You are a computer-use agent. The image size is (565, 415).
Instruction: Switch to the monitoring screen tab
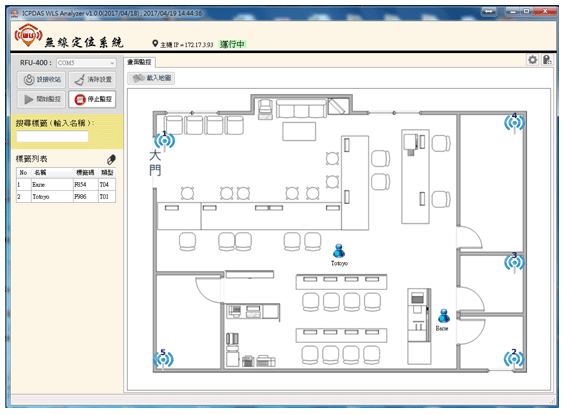click(x=139, y=62)
